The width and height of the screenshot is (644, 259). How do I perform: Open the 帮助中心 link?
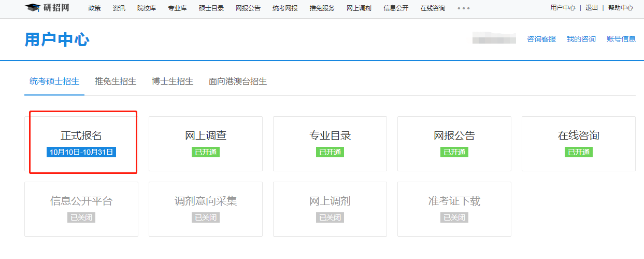[x=620, y=8]
